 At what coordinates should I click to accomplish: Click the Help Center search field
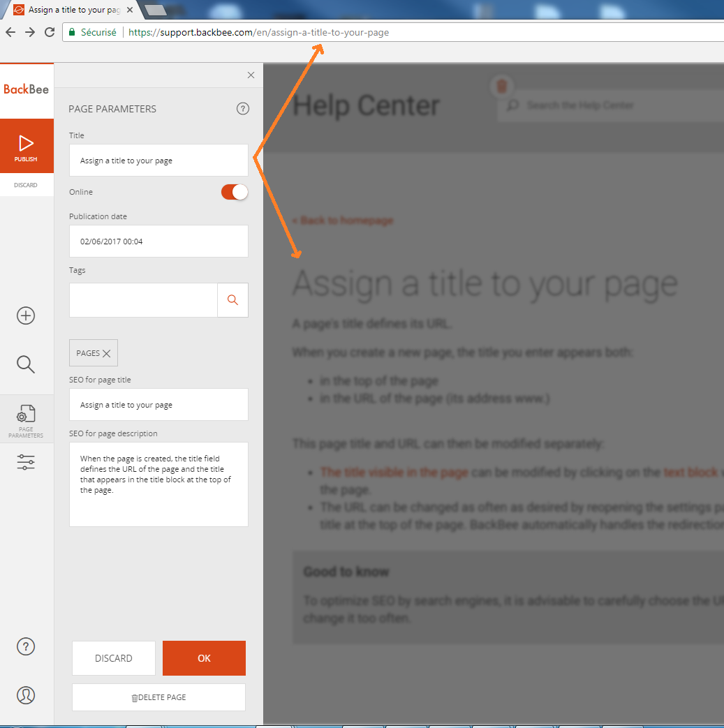tap(611, 105)
